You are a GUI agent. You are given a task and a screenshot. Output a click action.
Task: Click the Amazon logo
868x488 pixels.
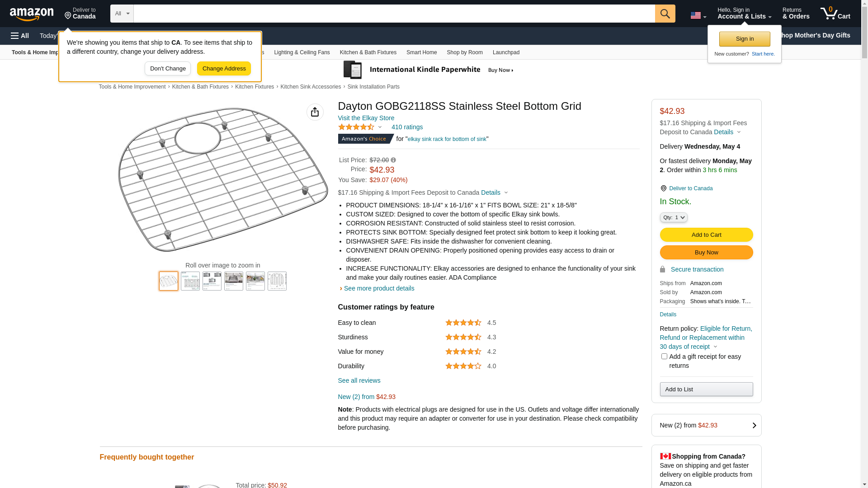click(32, 14)
